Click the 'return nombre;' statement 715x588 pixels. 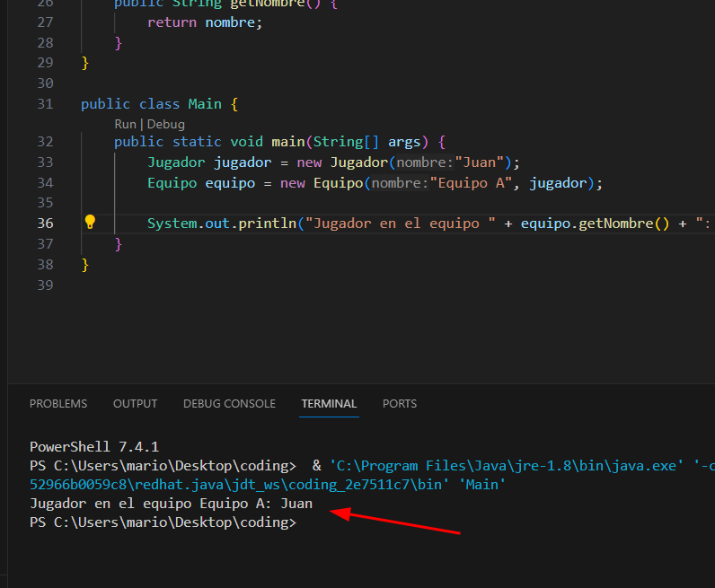coord(205,22)
